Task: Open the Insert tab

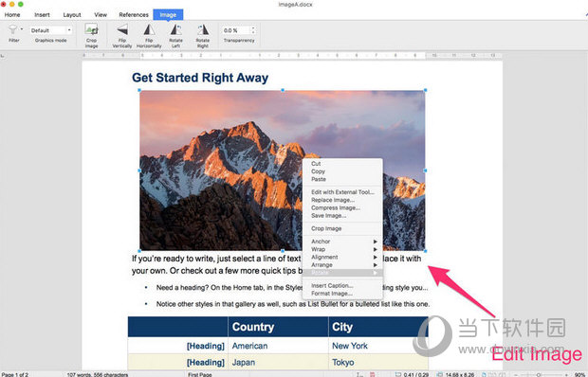Action: point(42,14)
